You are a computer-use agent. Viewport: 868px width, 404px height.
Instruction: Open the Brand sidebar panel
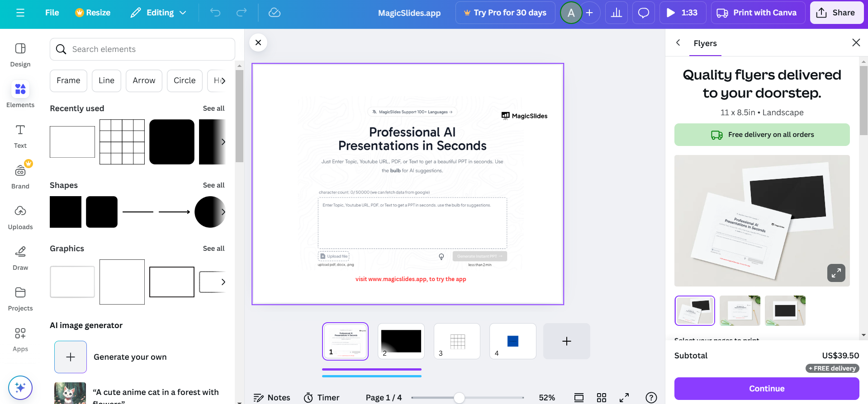pyautogui.click(x=20, y=176)
